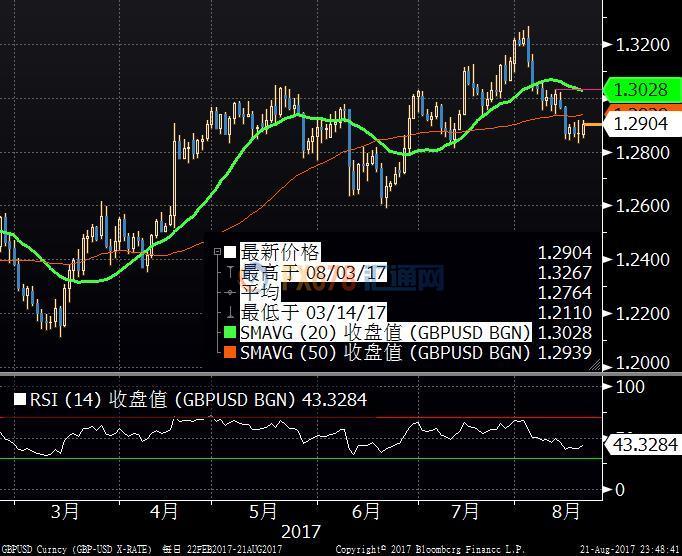The image size is (682, 556).
Task: Select the SMAVG (50) 收盘值 legend row
Action: (x=385, y=352)
